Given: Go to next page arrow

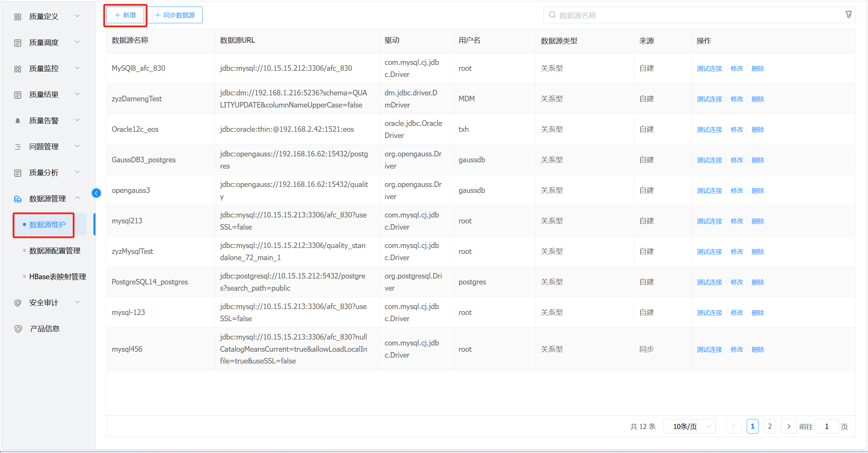Looking at the screenshot, I should (788, 426).
